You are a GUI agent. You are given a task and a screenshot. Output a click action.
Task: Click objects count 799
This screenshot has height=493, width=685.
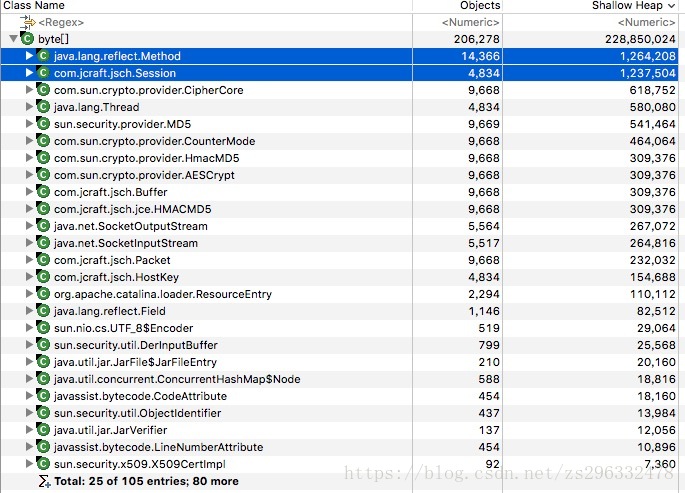pyautogui.click(x=489, y=345)
